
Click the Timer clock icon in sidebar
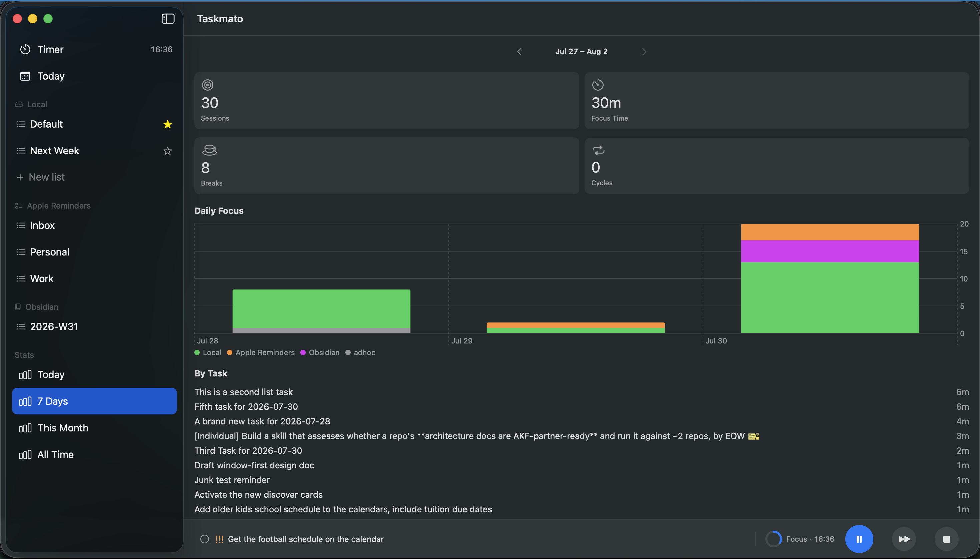[25, 49]
